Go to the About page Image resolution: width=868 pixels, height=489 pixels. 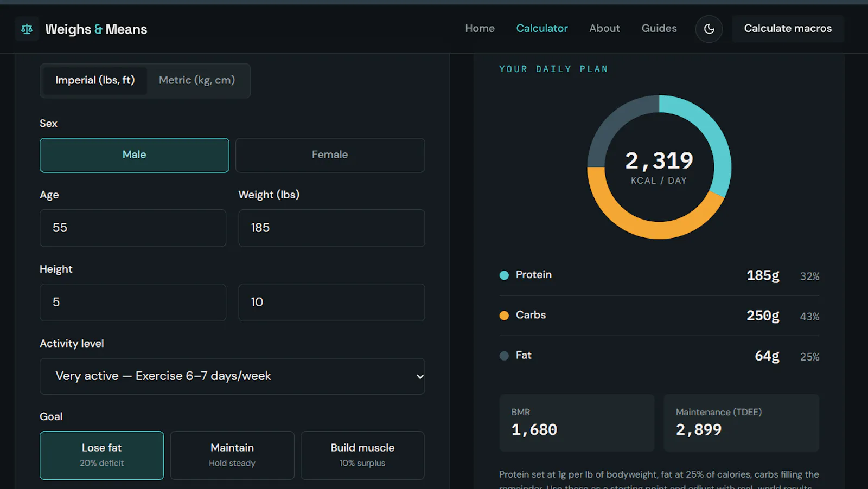pyautogui.click(x=604, y=28)
